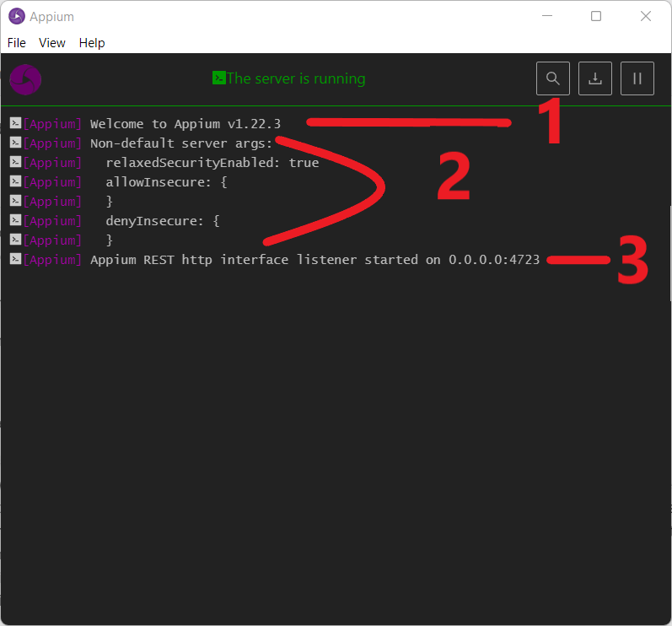Image resolution: width=672 pixels, height=626 pixels.
Task: Click the terminal icon on the Non-default args line
Action: point(15,143)
